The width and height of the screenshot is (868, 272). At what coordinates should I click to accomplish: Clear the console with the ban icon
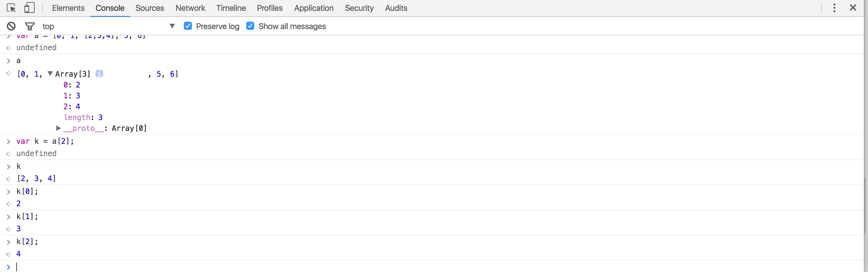click(11, 26)
